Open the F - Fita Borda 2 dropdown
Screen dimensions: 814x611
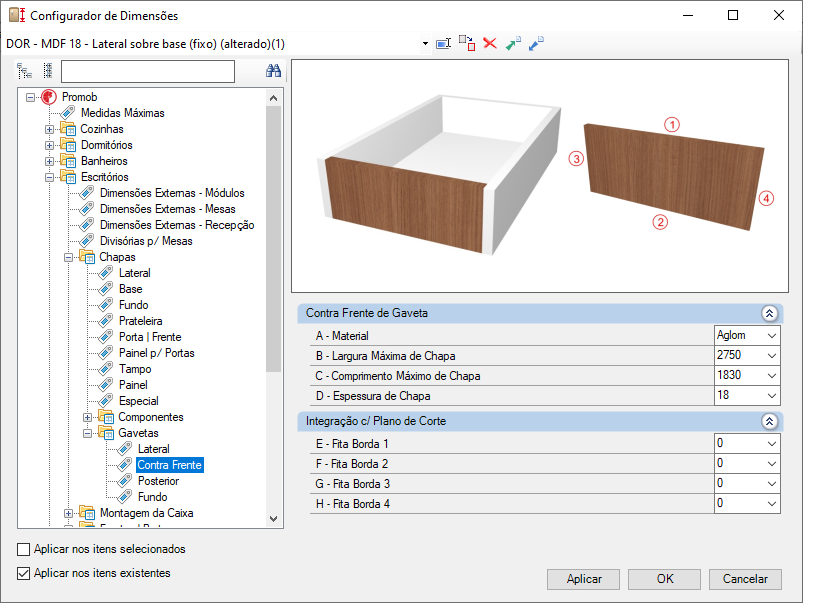click(x=772, y=464)
